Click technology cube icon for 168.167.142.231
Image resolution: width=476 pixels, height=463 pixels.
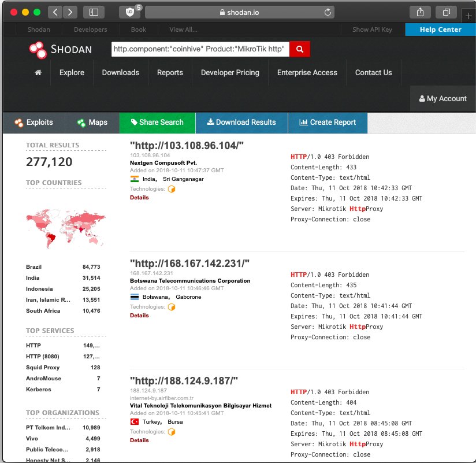tap(172, 307)
